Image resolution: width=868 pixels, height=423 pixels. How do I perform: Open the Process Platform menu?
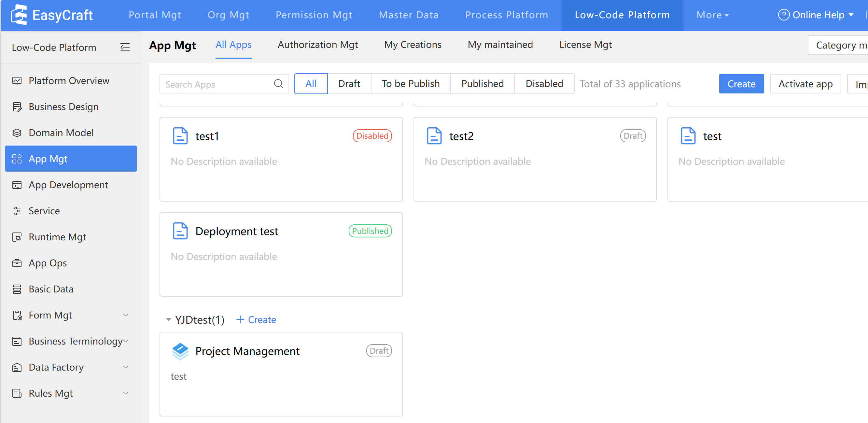(506, 15)
